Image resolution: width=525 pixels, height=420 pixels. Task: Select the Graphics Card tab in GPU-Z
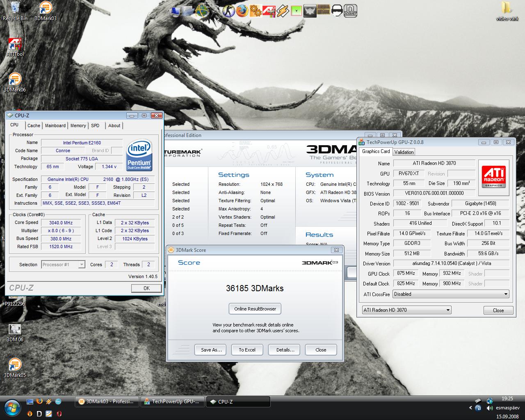coord(376,151)
